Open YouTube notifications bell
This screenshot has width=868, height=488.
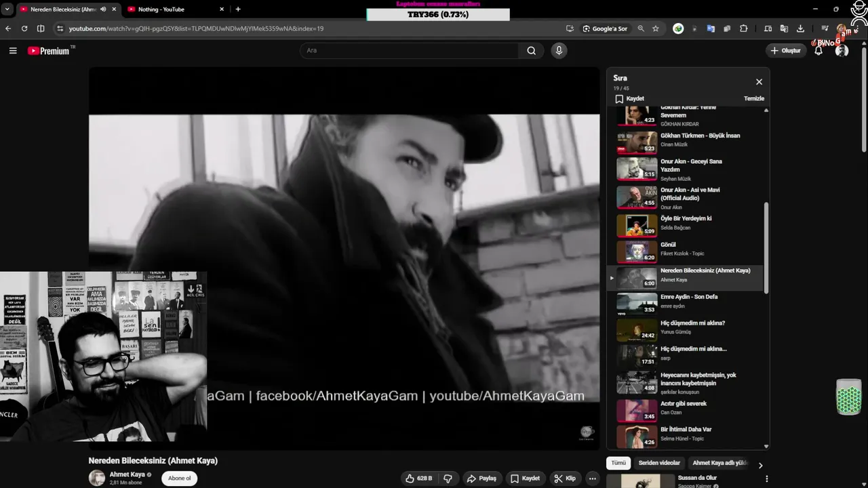click(818, 51)
